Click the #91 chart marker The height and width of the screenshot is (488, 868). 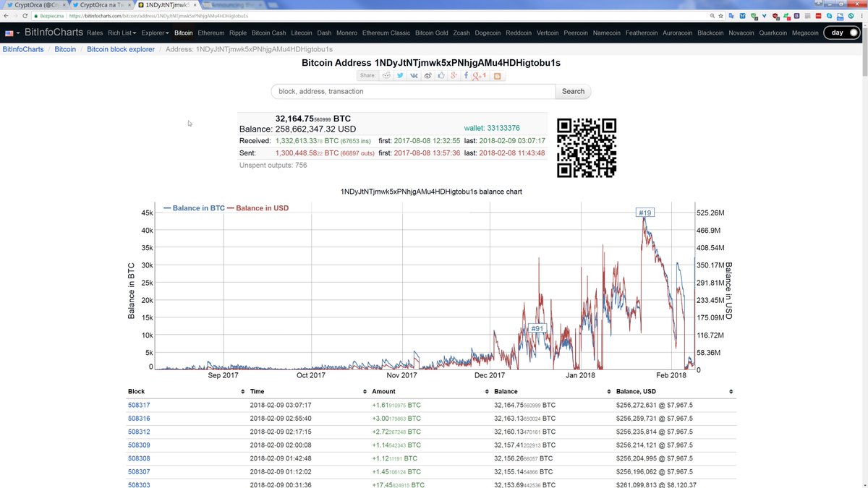coord(537,328)
